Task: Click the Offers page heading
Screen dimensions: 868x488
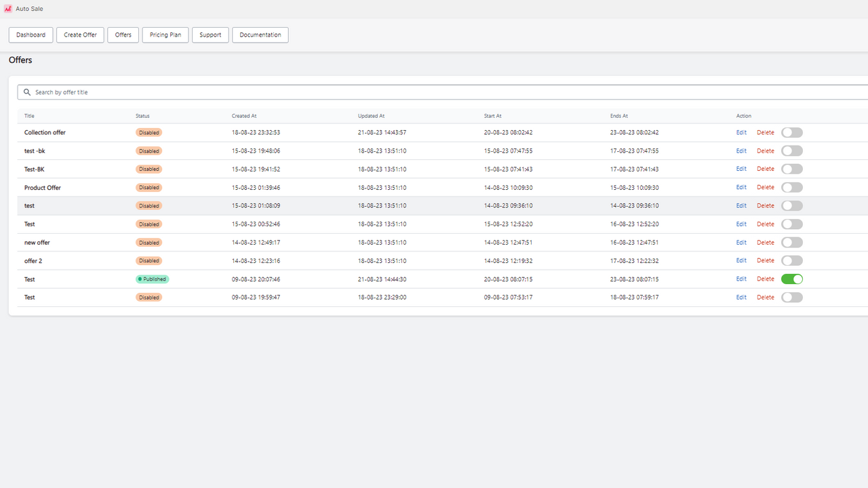Action: 20,60
